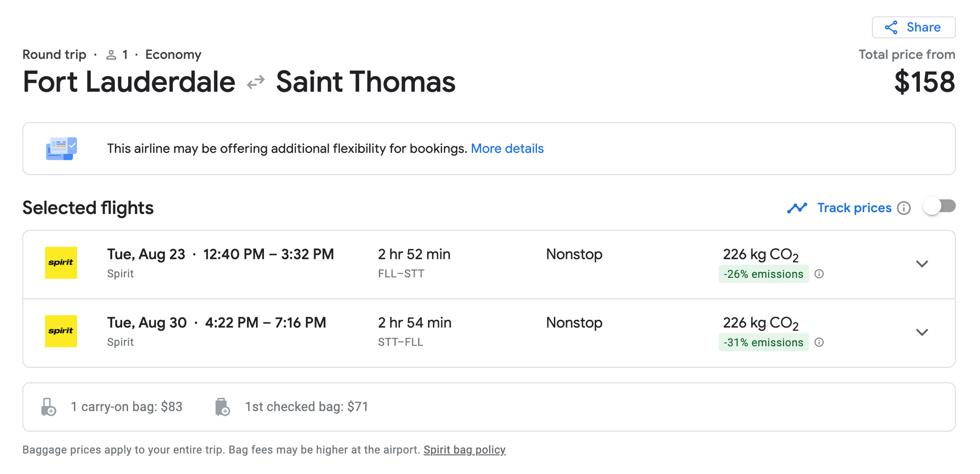This screenshot has width=980, height=474.
Task: Click the round-trip swap arrows icon
Action: [x=256, y=82]
